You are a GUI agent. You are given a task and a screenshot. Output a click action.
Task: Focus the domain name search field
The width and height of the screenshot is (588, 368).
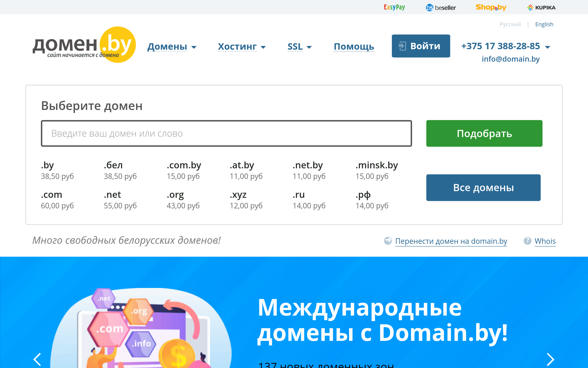click(x=226, y=133)
